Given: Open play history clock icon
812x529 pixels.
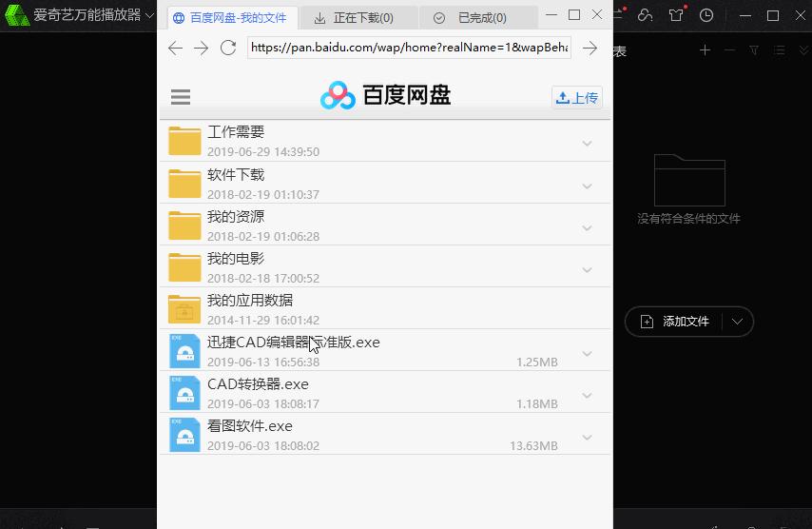Looking at the screenshot, I should click(706, 15).
